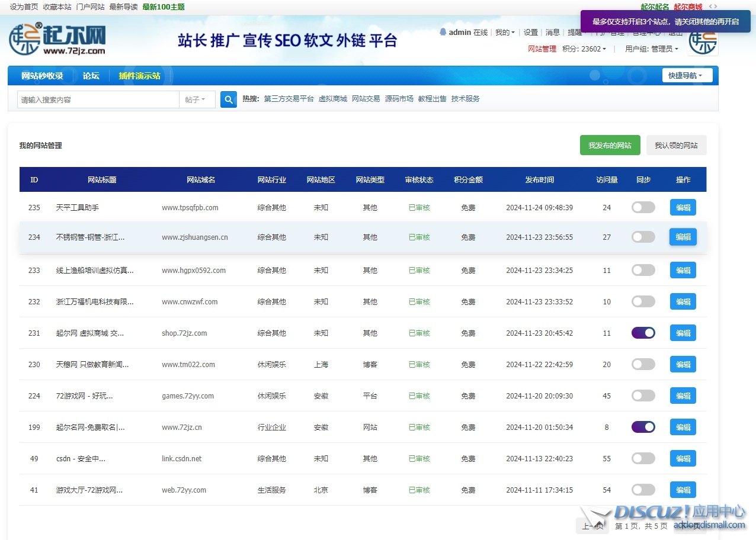Image resolution: width=756 pixels, height=540 pixels.
Task: Select 插件演示站 in the navigation bar
Action: tap(139, 76)
